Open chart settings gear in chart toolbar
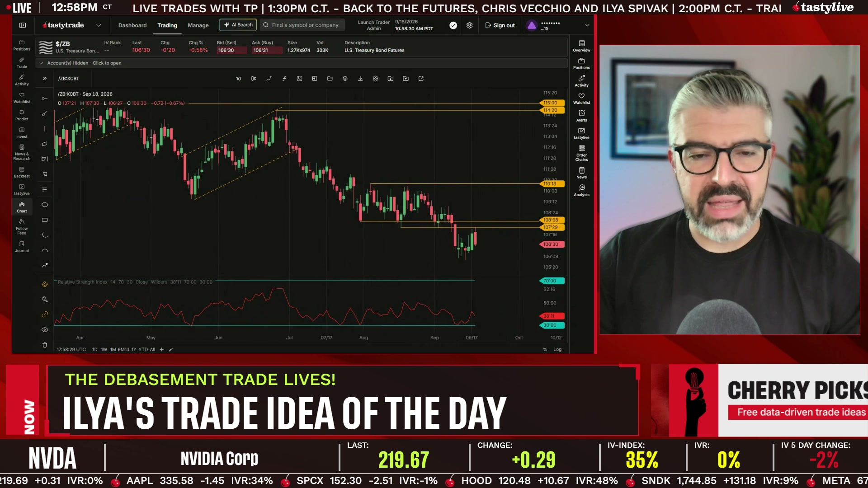The image size is (868, 488). pos(375,79)
